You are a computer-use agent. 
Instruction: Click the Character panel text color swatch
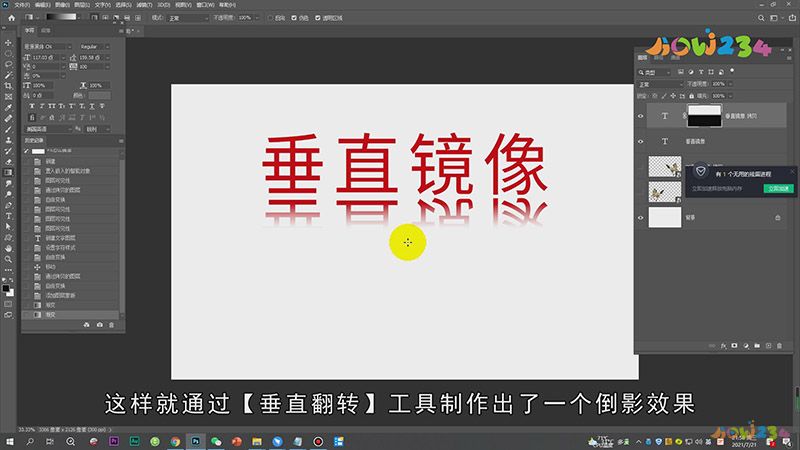[x=99, y=95]
